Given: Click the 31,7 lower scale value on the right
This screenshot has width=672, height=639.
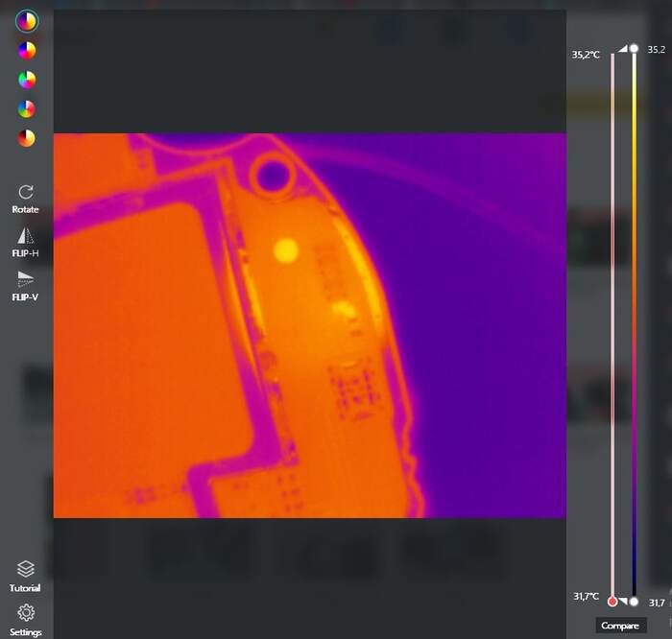Looking at the screenshot, I should 657,603.
